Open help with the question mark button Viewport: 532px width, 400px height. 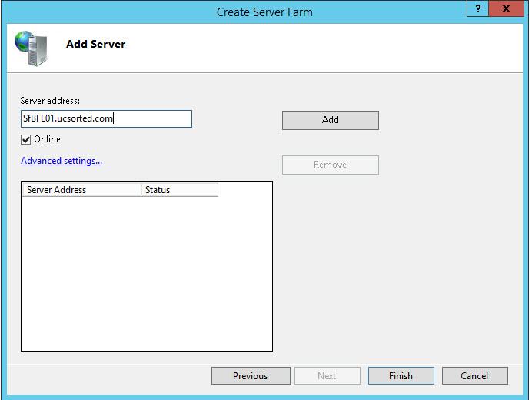(x=478, y=10)
